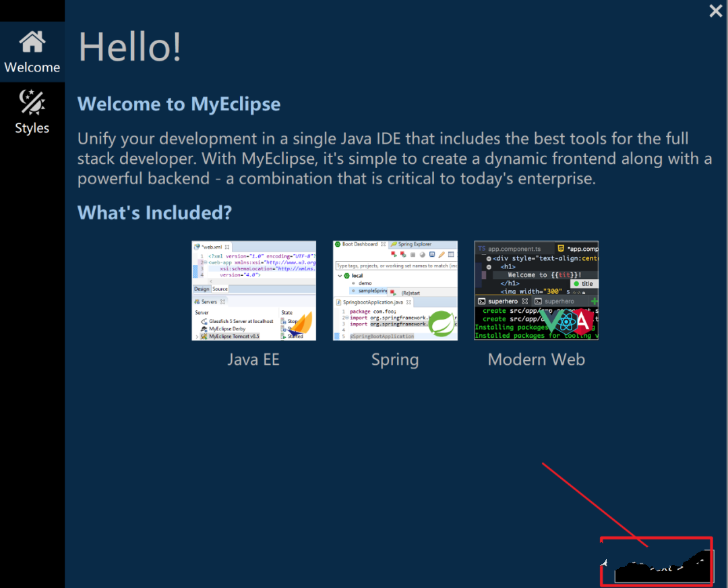728x588 pixels.
Task: Close the welcome dialog
Action: (x=715, y=11)
